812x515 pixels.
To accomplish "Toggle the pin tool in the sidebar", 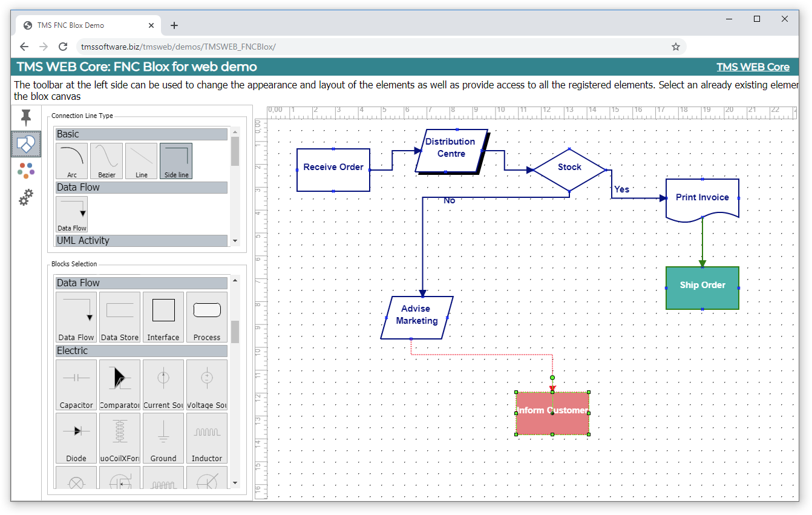I will pos(25,117).
